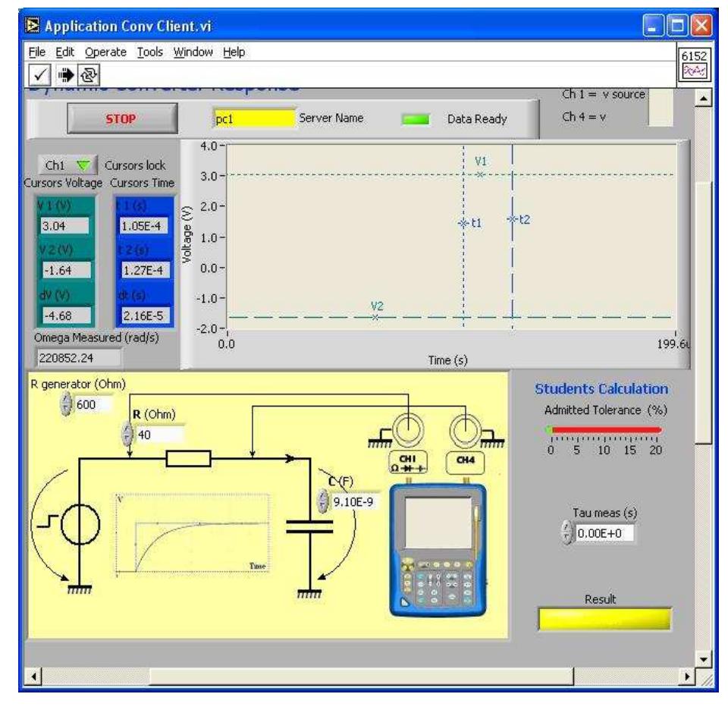This screenshot has height=716, width=728.
Task: Click the Cursors lock label
Action: point(135,165)
